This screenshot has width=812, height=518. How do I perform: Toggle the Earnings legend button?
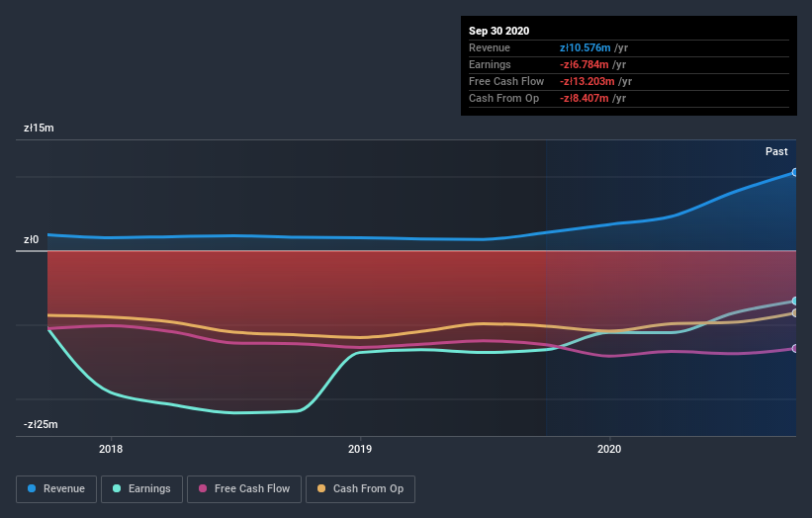coord(141,489)
